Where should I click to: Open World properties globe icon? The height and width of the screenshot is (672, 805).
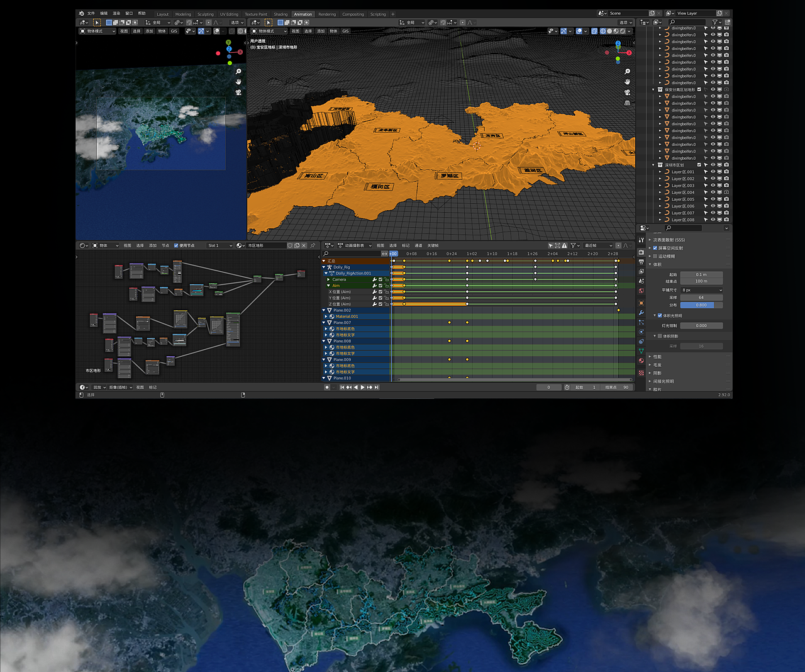(641, 291)
